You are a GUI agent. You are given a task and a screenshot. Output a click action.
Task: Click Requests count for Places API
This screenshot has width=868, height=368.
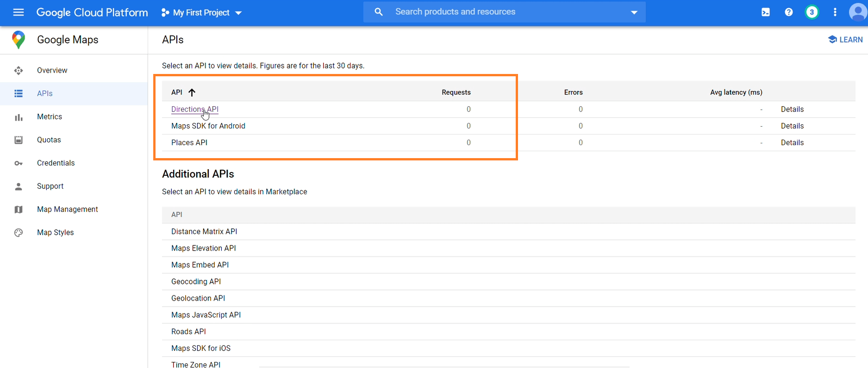point(468,142)
